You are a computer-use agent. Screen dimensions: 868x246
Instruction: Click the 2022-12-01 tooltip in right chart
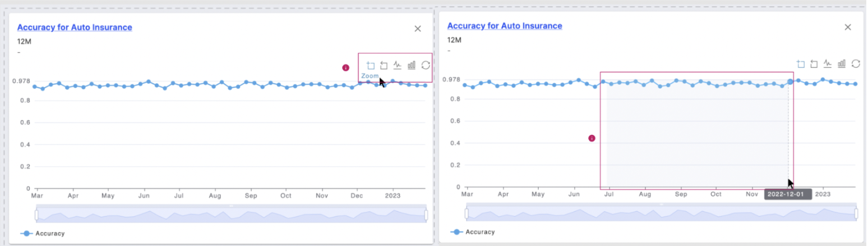coord(787,194)
